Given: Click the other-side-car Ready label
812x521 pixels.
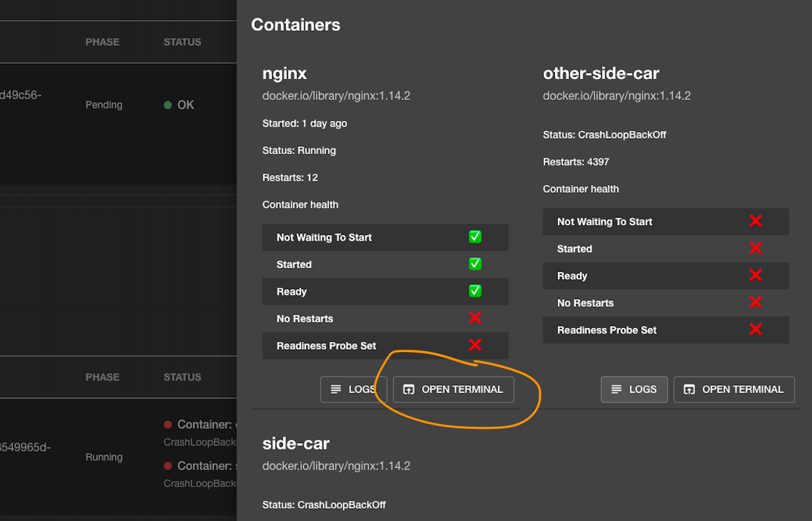Looking at the screenshot, I should click(x=572, y=276).
